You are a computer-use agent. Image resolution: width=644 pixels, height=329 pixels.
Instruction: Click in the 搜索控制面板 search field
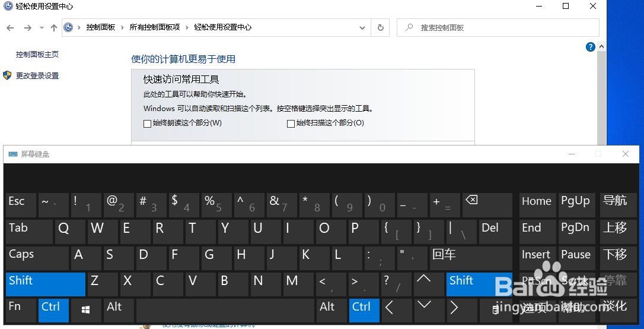498,27
